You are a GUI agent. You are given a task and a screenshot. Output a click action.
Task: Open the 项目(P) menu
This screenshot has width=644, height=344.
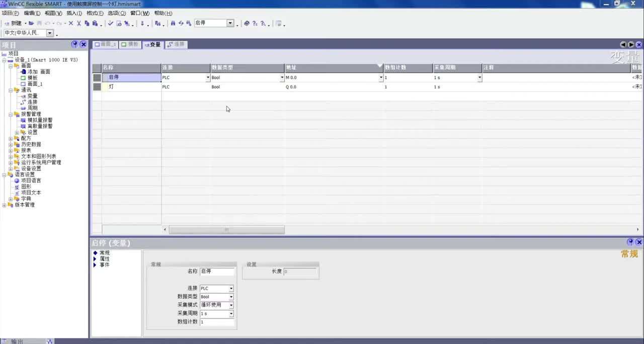(10, 13)
